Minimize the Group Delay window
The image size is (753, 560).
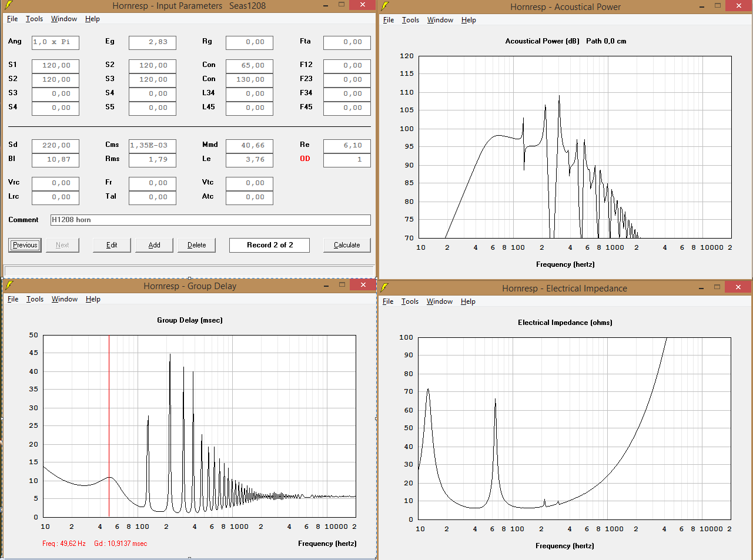pos(326,285)
